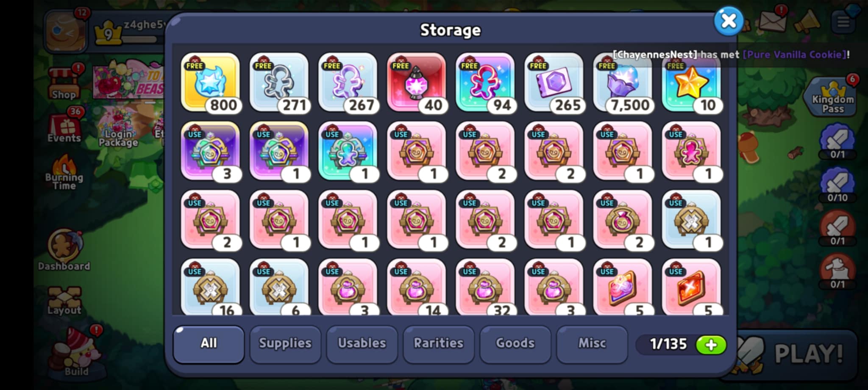Image resolution: width=868 pixels, height=390 pixels.
Task: Select the red lantern item with 40
Action: 416,83
